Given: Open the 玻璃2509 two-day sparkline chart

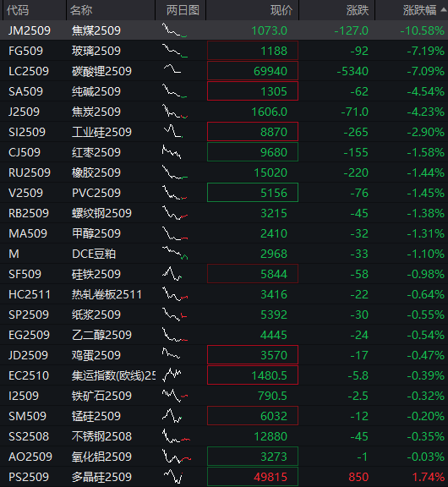Looking at the screenshot, I should 174,51.
